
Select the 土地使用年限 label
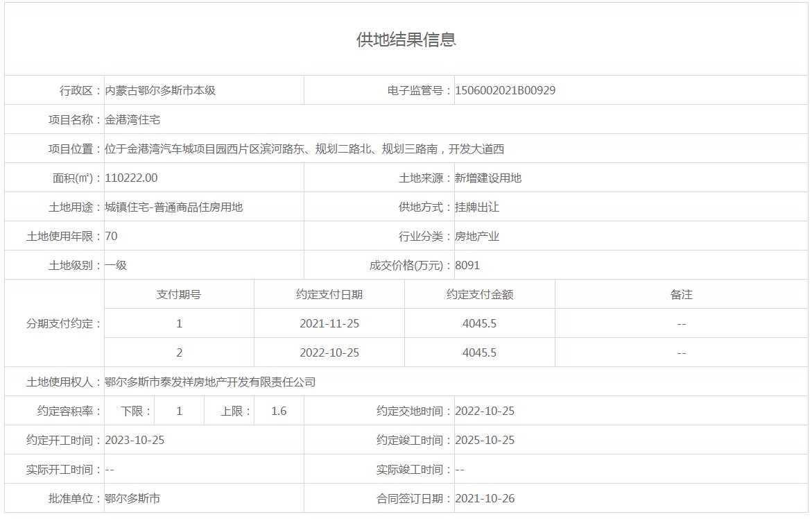coord(64,236)
